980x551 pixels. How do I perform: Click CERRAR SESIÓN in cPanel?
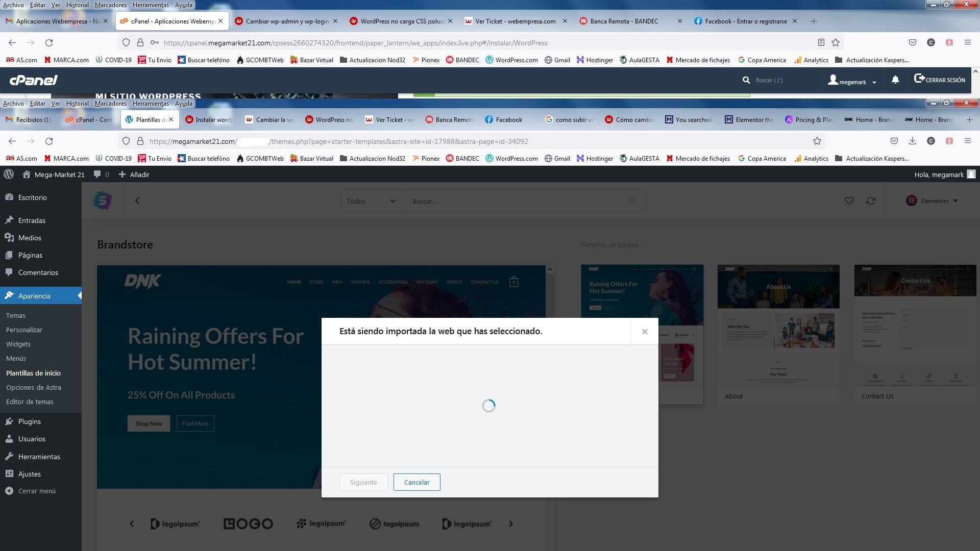[x=940, y=80]
